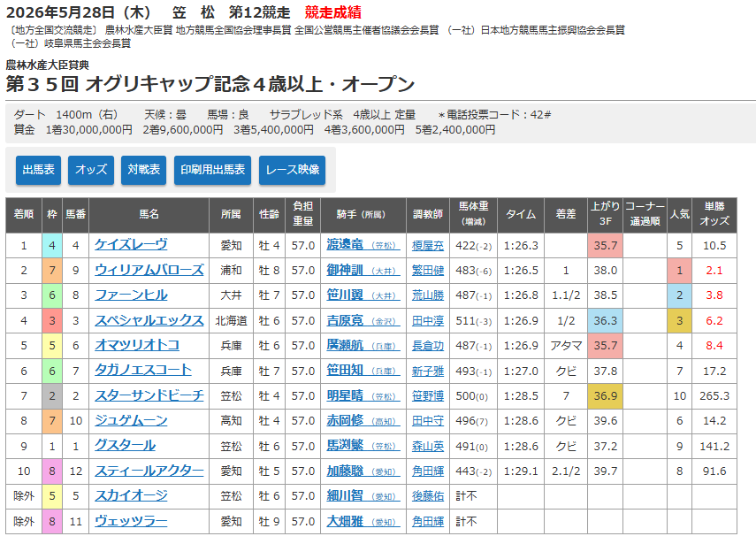
Task: Open horse ケイズレーヴ details
Action: click(x=131, y=245)
